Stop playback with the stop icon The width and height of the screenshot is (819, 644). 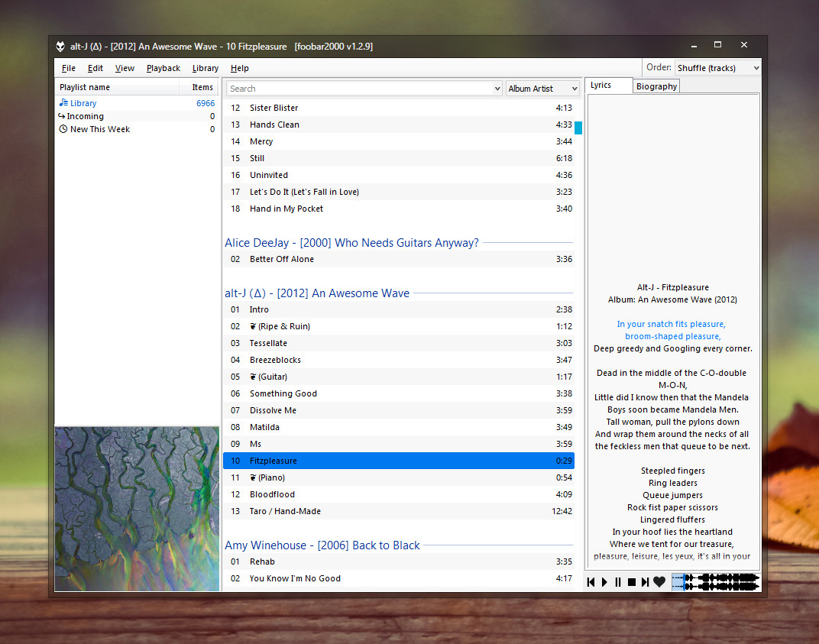[632, 582]
